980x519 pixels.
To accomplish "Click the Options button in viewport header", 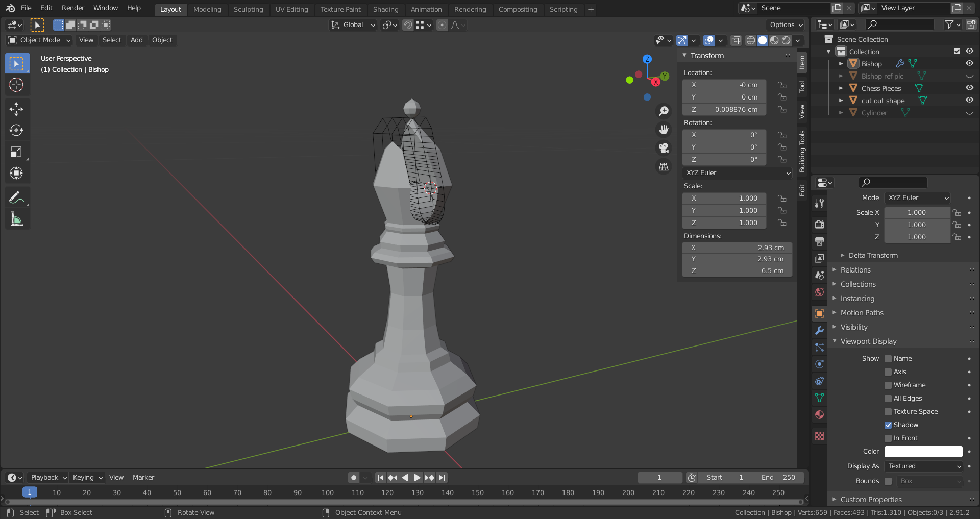I will [786, 24].
